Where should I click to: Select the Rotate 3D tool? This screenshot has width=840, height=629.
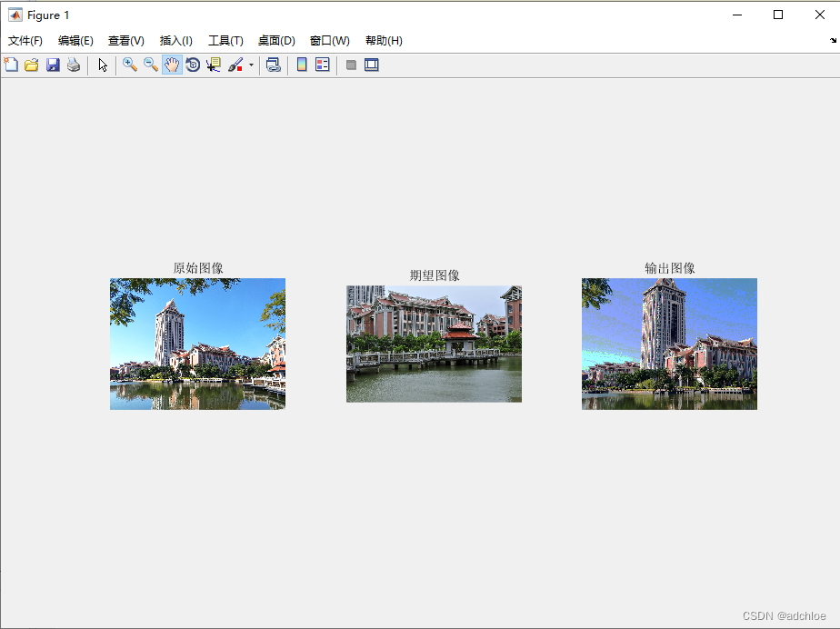tap(193, 65)
